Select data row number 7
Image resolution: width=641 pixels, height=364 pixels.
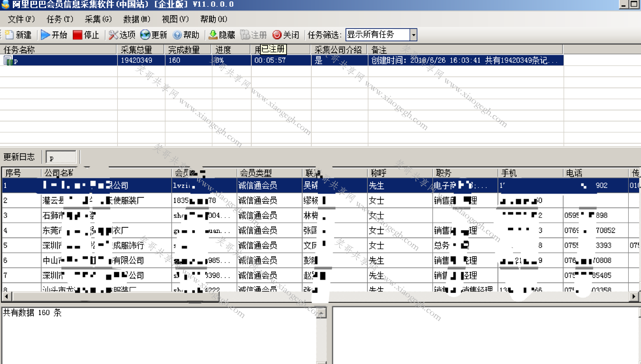click(320, 275)
